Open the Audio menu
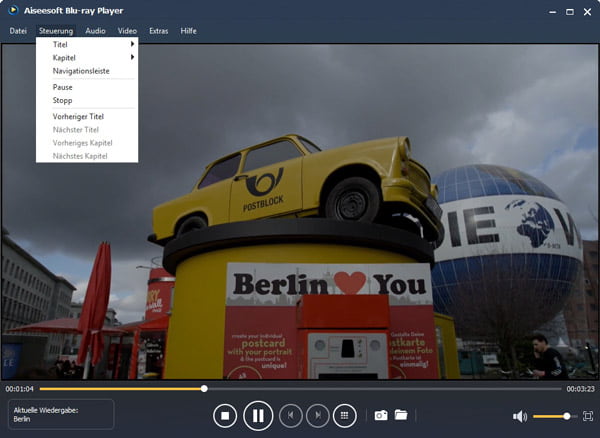This screenshot has width=600, height=438. coord(95,31)
